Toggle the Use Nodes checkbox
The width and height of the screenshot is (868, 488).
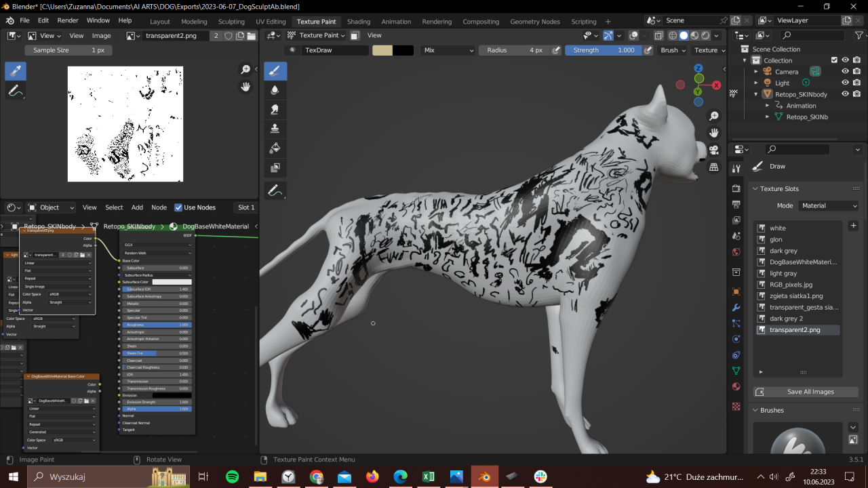[178, 207]
